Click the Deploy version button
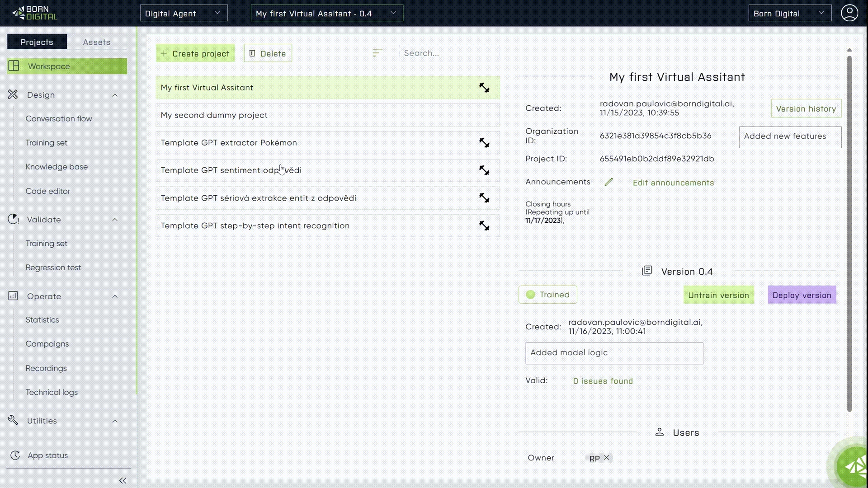This screenshot has height=488, width=868. click(x=802, y=295)
